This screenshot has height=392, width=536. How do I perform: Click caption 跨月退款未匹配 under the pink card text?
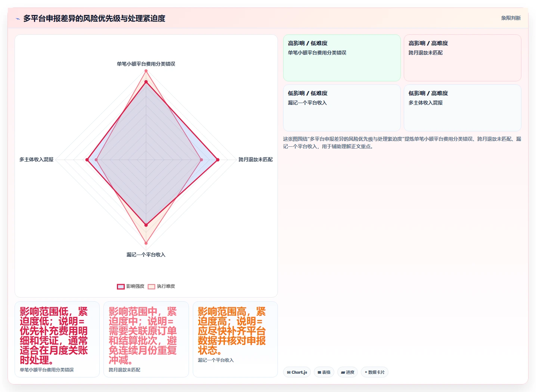pos(124,370)
